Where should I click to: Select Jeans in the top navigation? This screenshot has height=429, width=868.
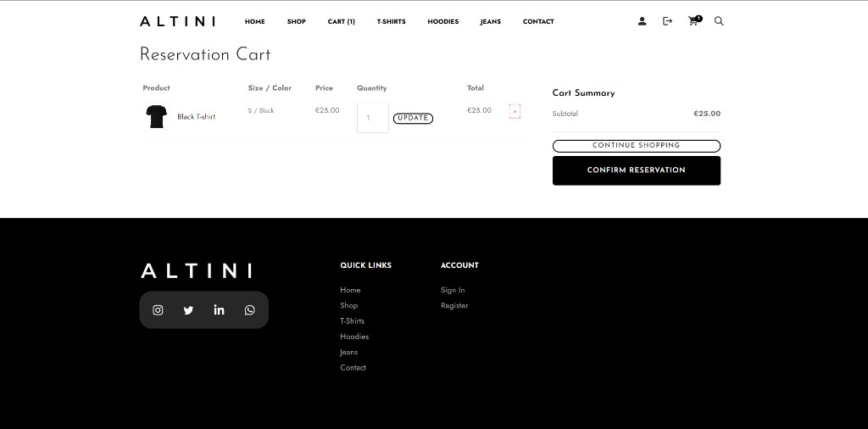coord(490,22)
